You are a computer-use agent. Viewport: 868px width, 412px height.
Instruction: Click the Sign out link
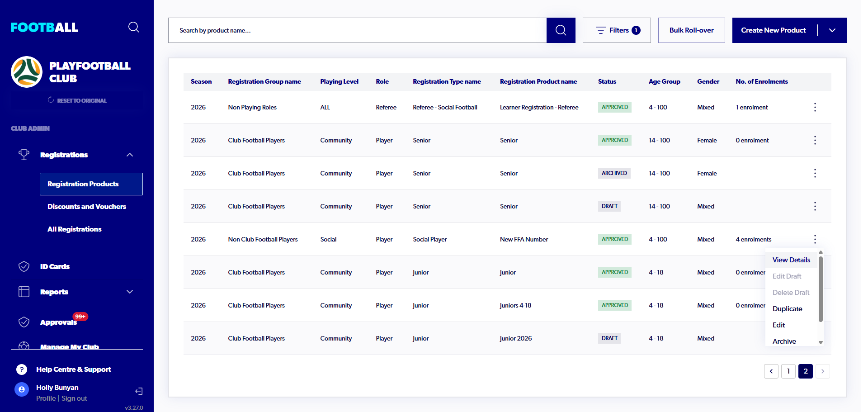pyautogui.click(x=74, y=398)
